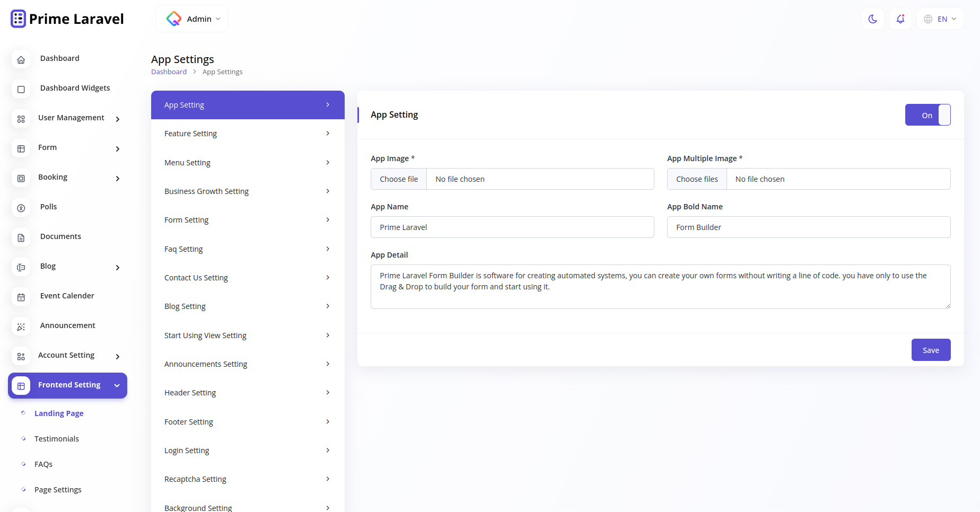Select the Polls sidebar icon

21,208
